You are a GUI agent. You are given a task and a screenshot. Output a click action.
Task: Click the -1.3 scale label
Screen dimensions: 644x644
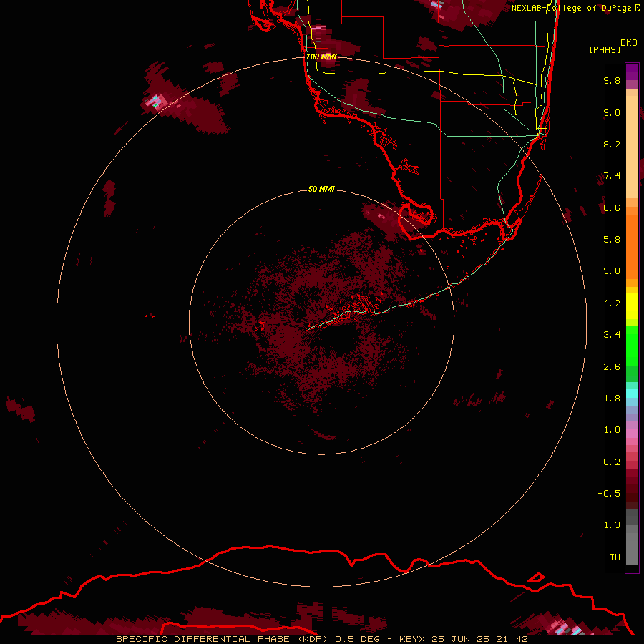point(609,525)
